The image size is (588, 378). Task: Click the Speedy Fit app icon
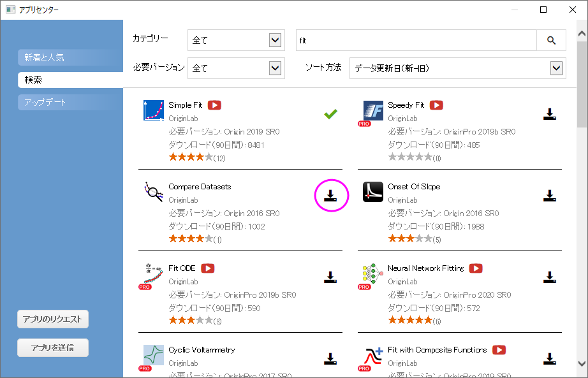373,111
